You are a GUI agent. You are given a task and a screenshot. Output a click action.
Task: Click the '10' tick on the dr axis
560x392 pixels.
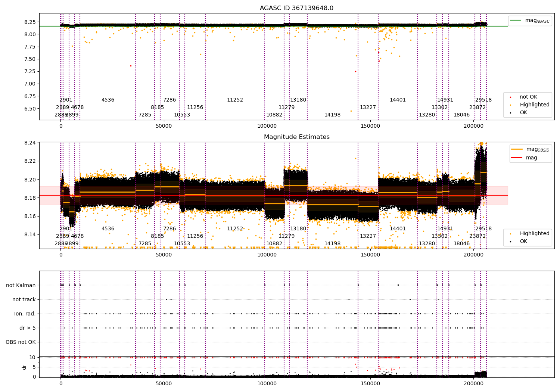click(32, 358)
